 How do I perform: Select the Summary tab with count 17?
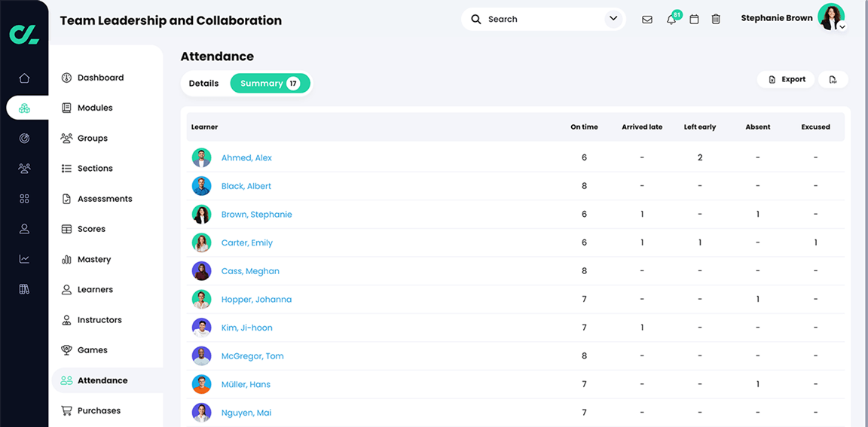click(x=270, y=84)
